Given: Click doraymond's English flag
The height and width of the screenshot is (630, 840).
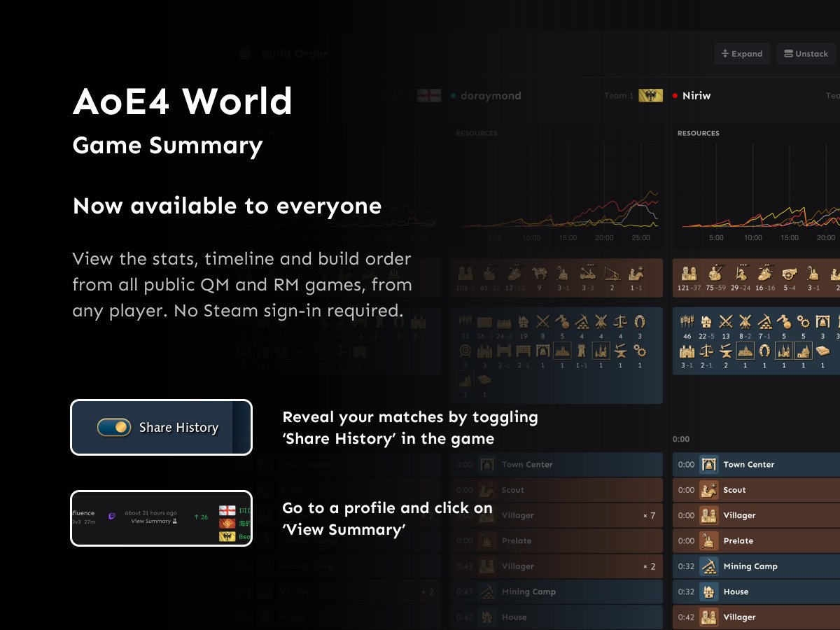Looking at the screenshot, I should [429, 95].
